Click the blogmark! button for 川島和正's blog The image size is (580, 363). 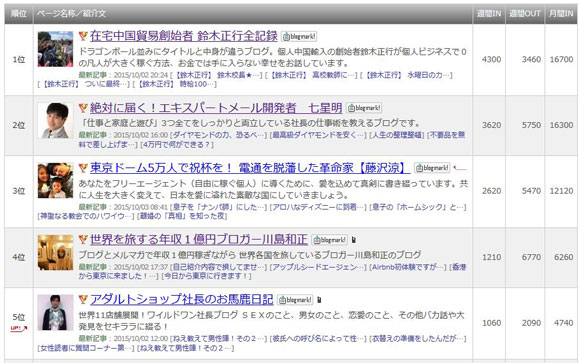coord(330,240)
